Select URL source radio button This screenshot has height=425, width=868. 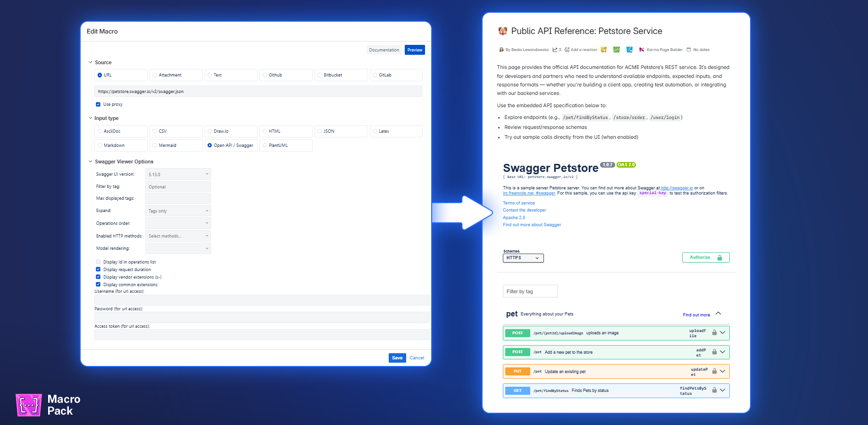(x=100, y=75)
